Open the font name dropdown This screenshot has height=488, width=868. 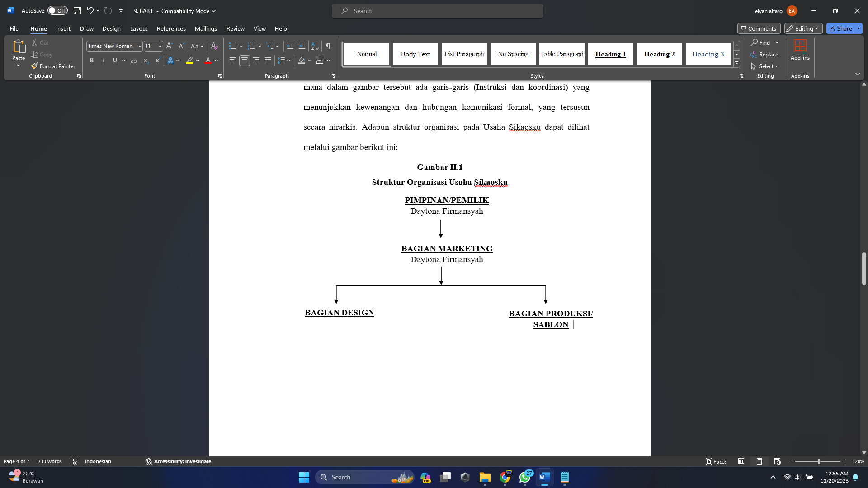point(140,46)
